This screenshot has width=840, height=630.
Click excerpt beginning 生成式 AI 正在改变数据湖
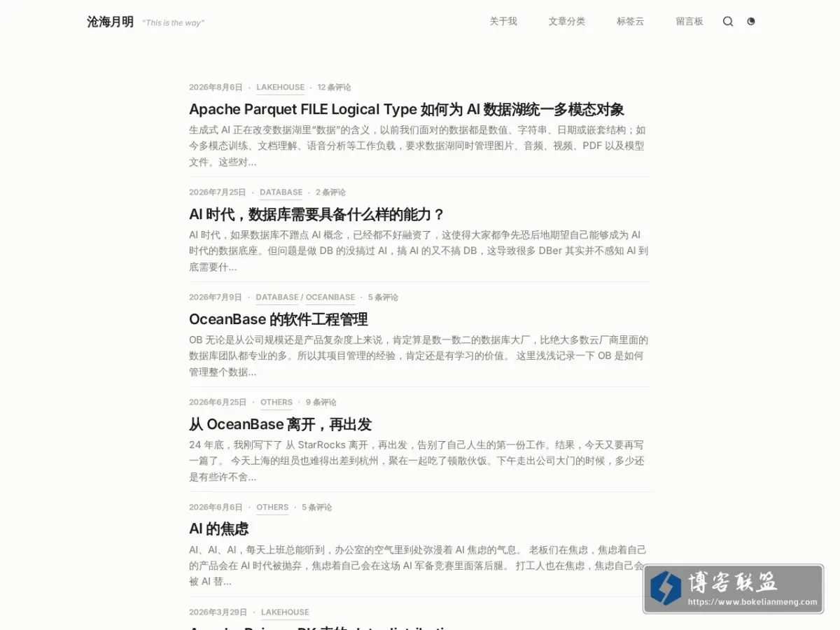pos(418,146)
